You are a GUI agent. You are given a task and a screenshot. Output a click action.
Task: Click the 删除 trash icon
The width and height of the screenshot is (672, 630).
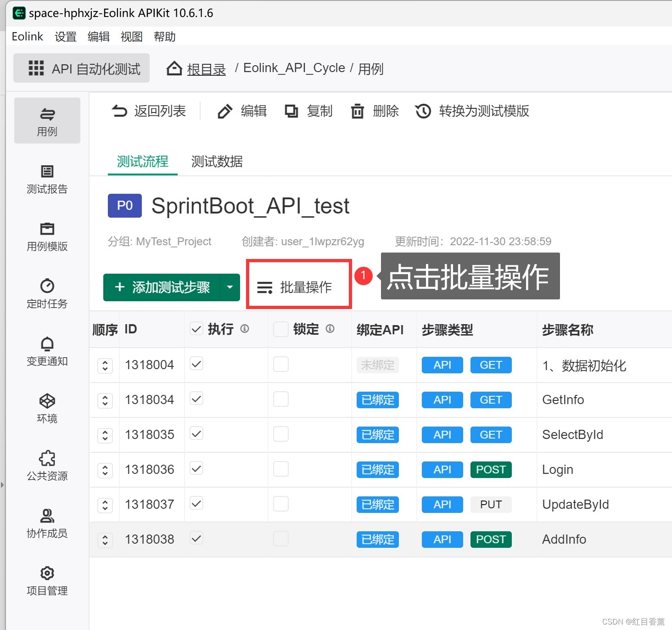click(358, 111)
